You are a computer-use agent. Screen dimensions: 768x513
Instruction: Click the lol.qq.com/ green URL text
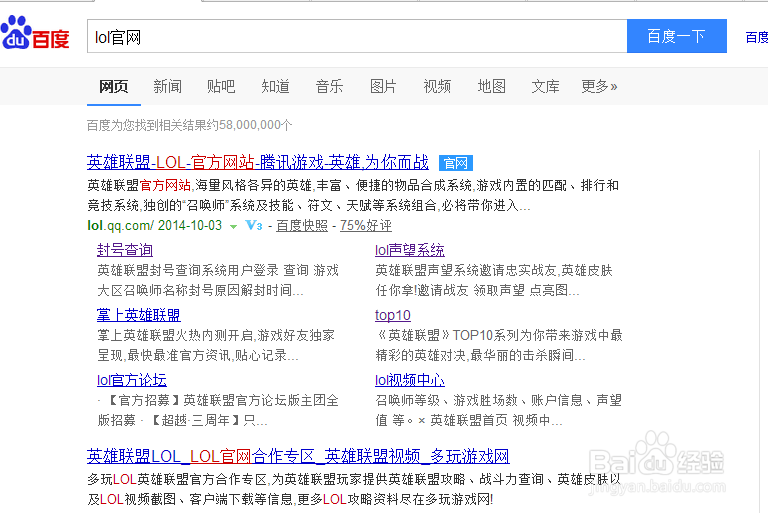[120, 225]
